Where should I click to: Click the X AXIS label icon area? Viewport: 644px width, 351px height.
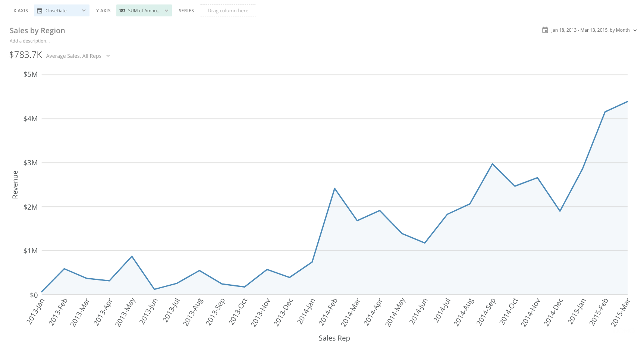[21, 10]
